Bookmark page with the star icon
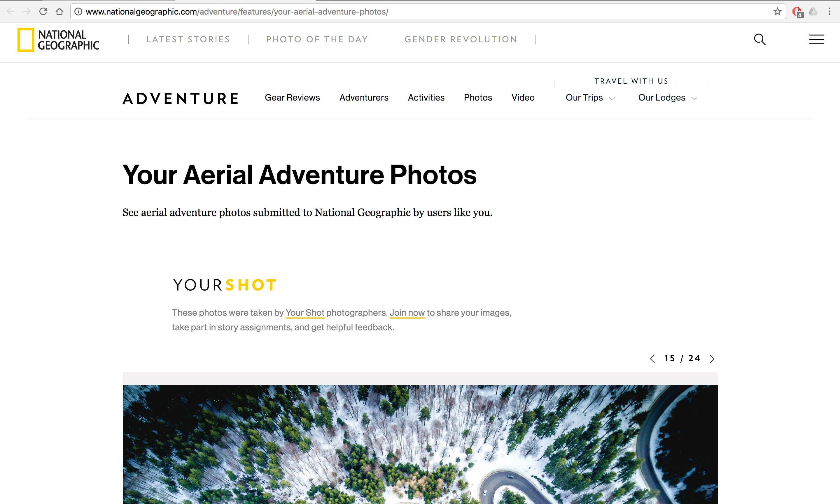 (777, 12)
